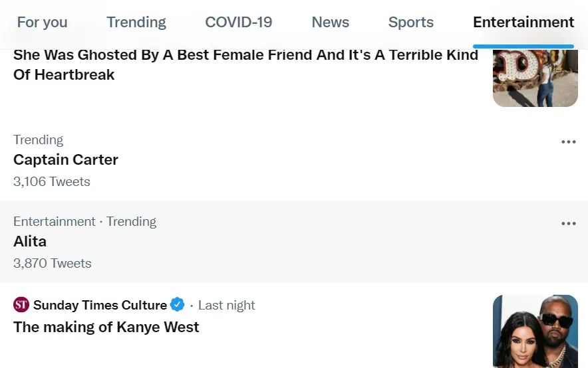Go to the News tab

coord(330,22)
